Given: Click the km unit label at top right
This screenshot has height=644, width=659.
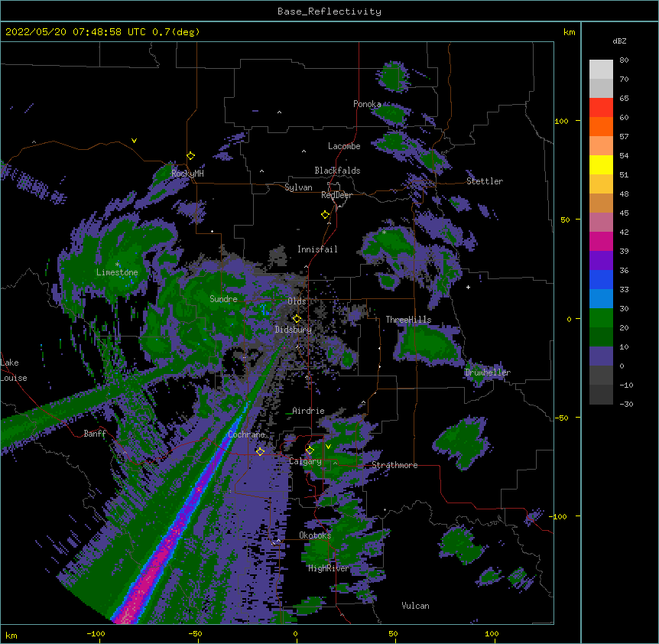Looking at the screenshot, I should 569,32.
